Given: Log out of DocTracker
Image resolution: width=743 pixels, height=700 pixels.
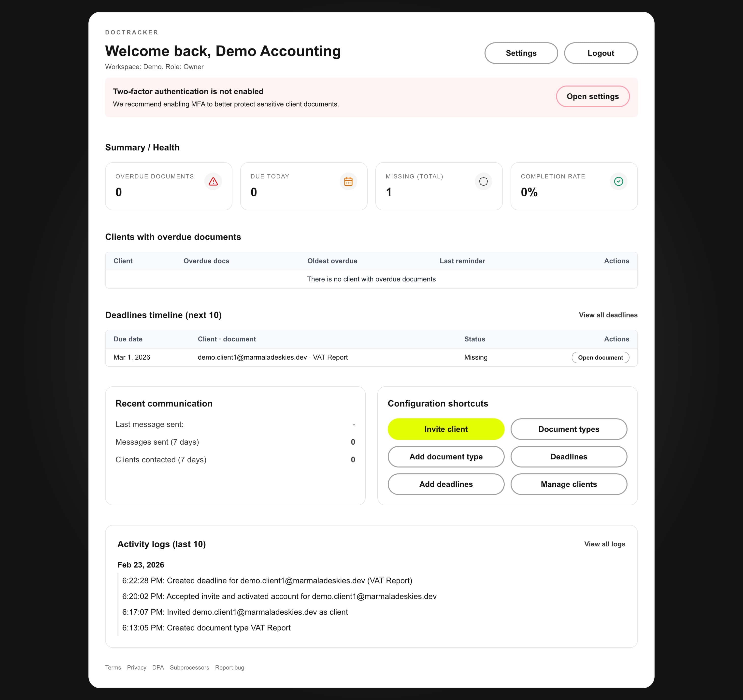Looking at the screenshot, I should coord(600,53).
